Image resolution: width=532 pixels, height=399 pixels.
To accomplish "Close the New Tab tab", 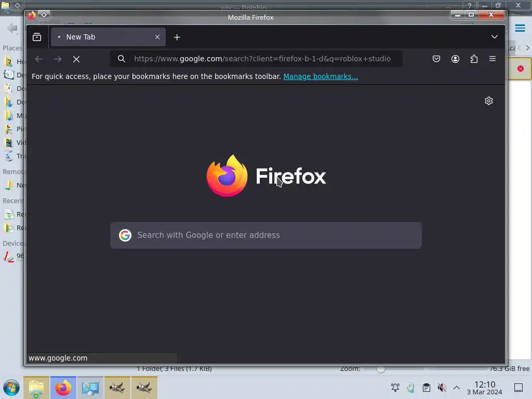I will click(x=157, y=37).
